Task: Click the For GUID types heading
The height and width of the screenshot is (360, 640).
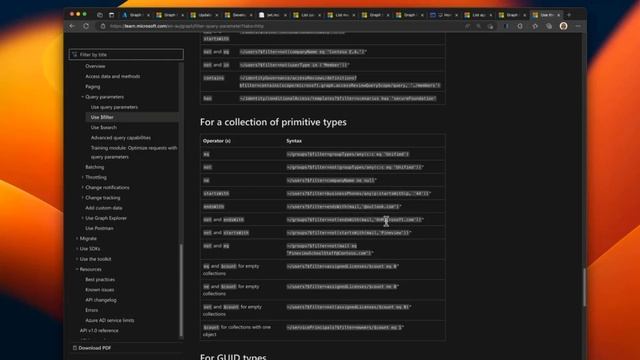Action: pyautogui.click(x=233, y=356)
